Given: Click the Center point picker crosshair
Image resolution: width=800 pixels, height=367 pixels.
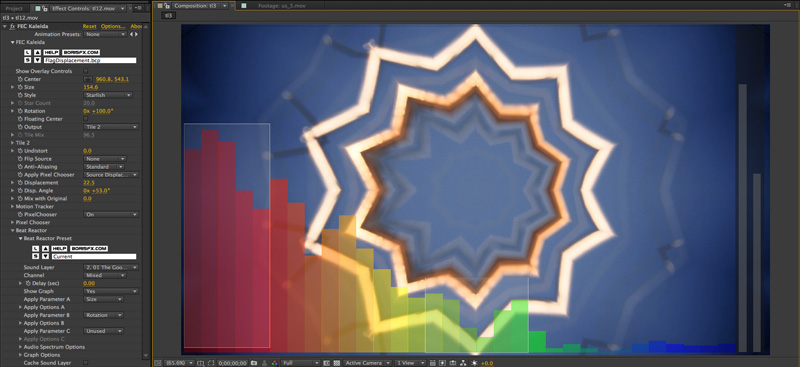Looking at the screenshot, I should point(88,79).
